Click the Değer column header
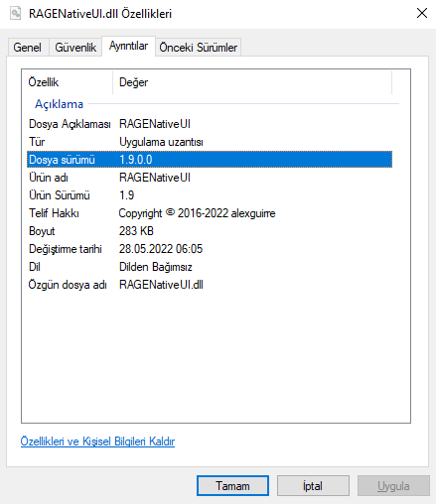This screenshot has height=504, width=436. 252,82
